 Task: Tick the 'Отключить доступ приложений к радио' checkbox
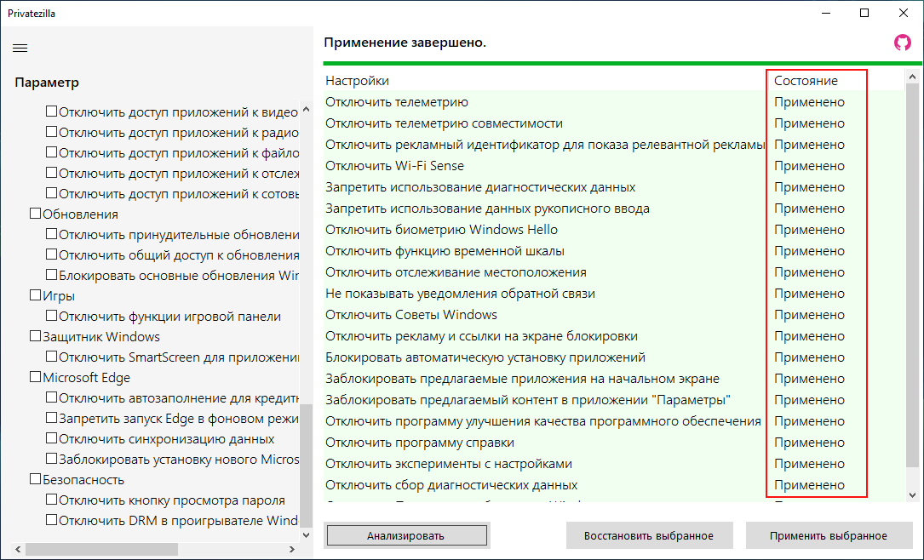[x=52, y=132]
